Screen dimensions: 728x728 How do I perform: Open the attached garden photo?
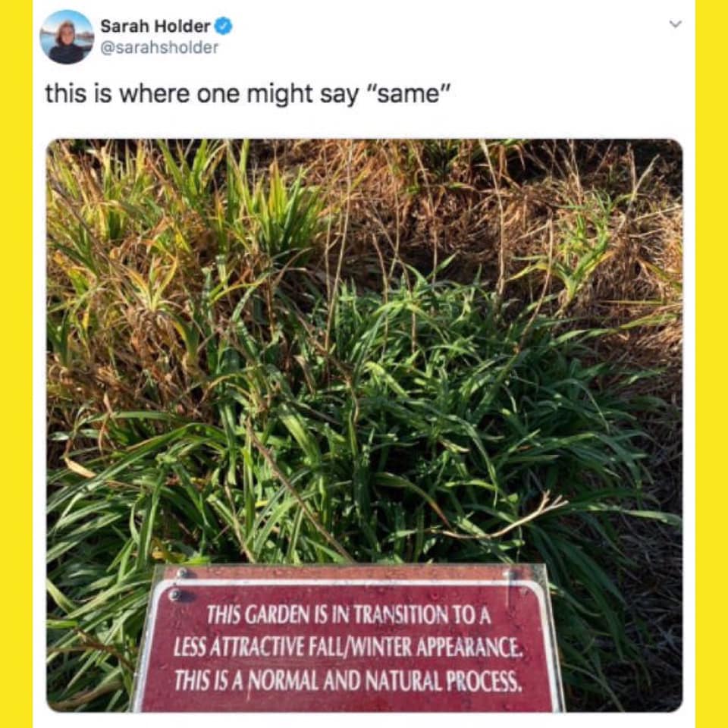point(365,425)
